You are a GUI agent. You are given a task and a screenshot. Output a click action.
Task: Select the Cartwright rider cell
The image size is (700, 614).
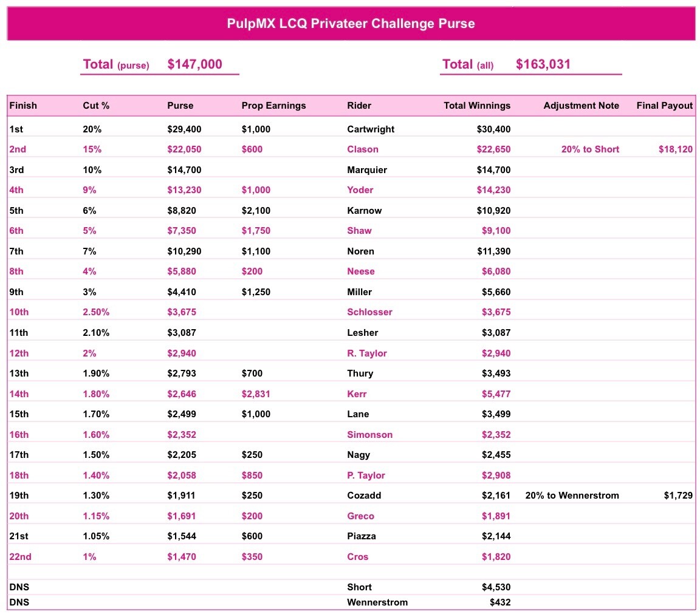click(x=371, y=129)
